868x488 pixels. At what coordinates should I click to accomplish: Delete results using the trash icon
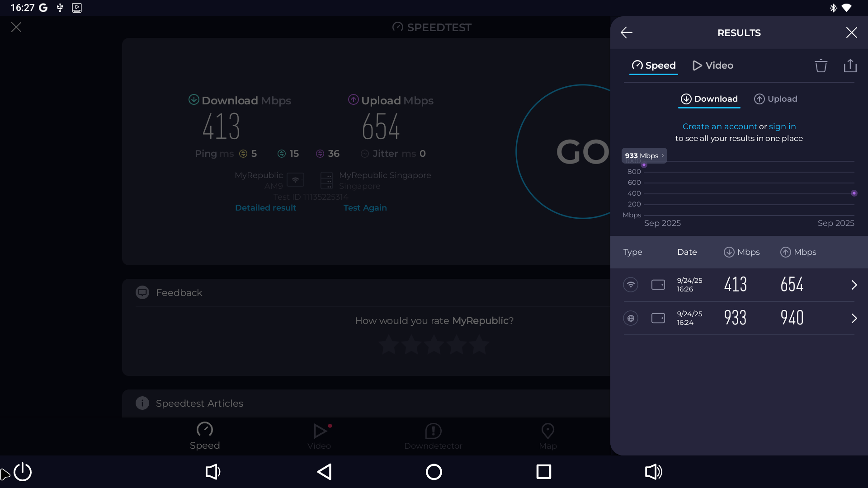821,66
